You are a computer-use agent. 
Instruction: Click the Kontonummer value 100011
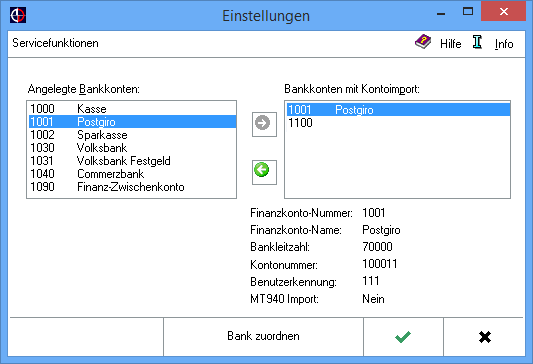point(380,264)
